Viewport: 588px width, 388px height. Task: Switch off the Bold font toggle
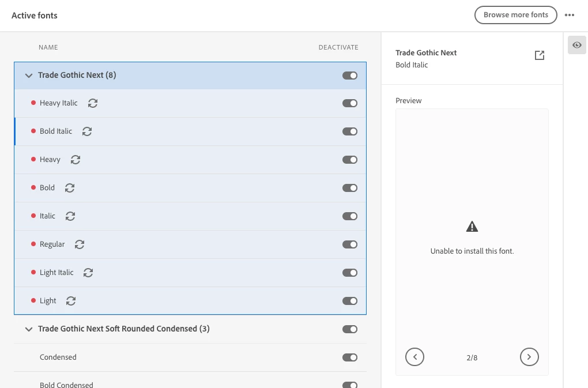(349, 188)
